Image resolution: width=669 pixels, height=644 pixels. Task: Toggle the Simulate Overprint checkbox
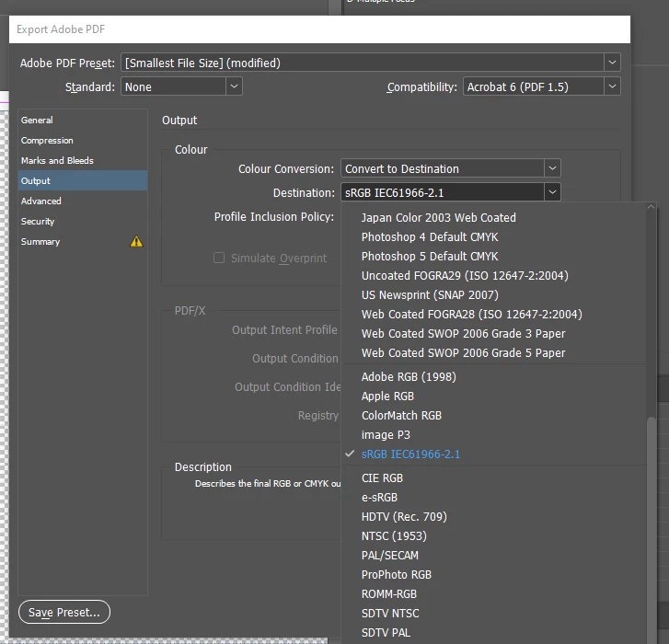pos(219,258)
